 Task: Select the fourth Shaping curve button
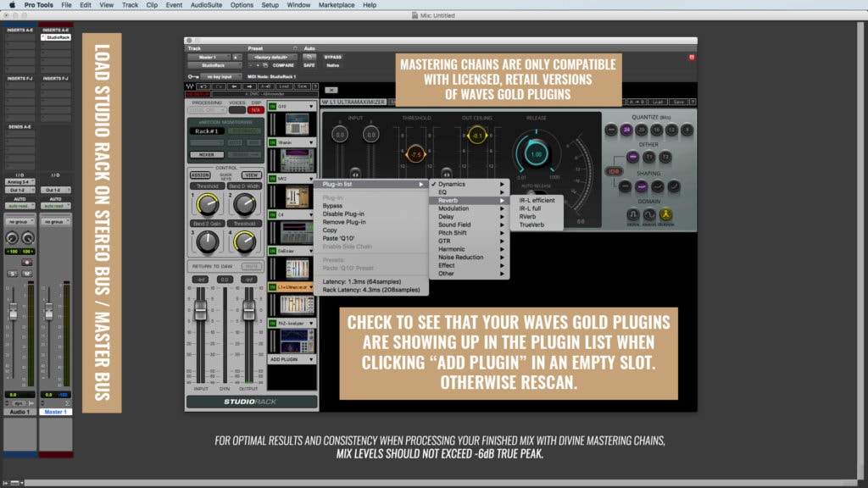pyautogui.click(x=674, y=186)
